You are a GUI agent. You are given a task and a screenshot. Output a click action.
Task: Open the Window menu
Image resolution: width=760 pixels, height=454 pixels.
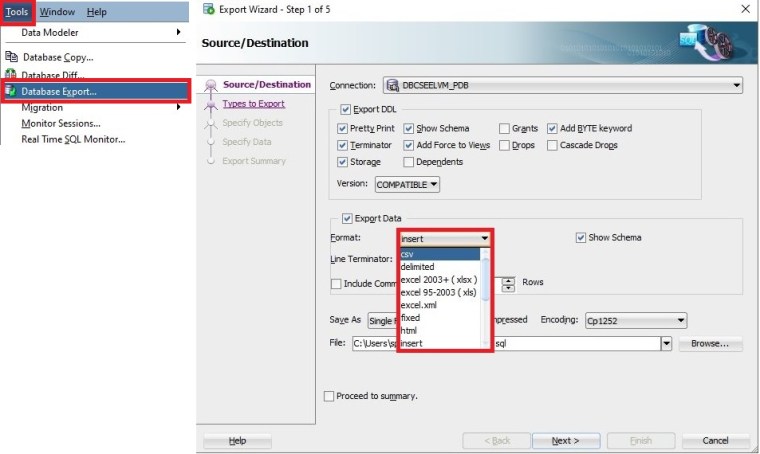coord(57,12)
